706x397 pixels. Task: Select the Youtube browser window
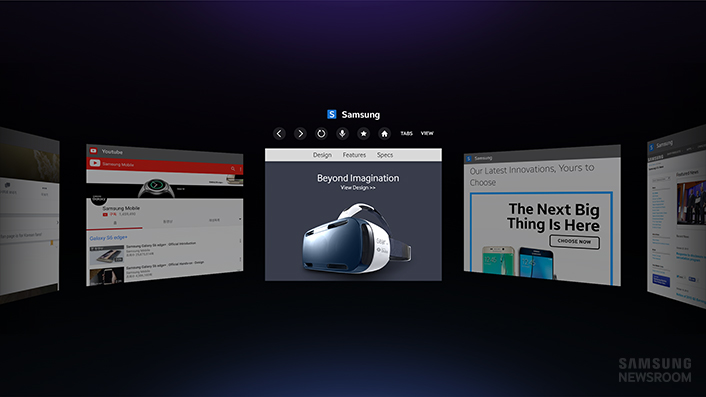(165, 215)
